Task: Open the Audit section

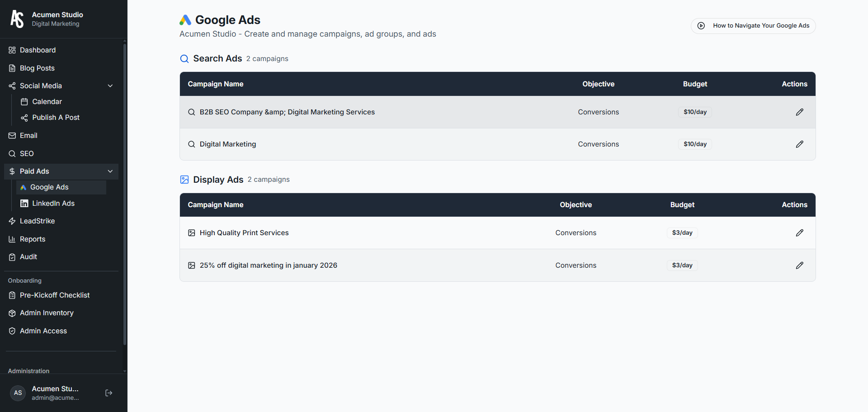Action: tap(61, 257)
